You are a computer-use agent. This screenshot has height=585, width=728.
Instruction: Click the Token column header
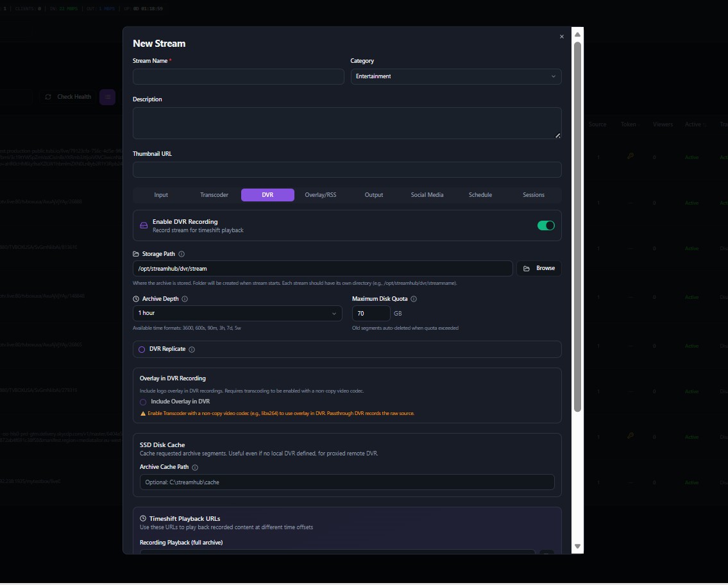click(x=628, y=124)
